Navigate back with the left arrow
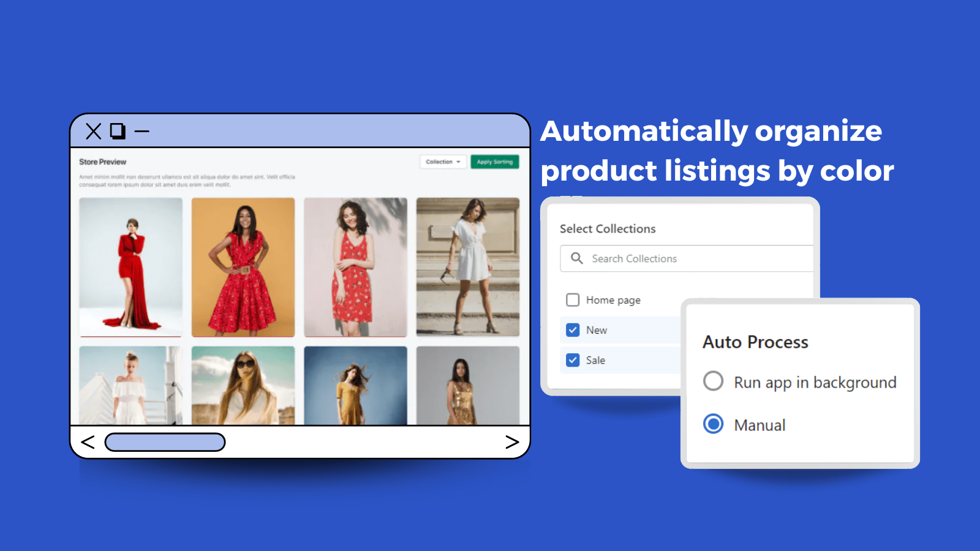Viewport: 980px width, 551px height. click(88, 442)
